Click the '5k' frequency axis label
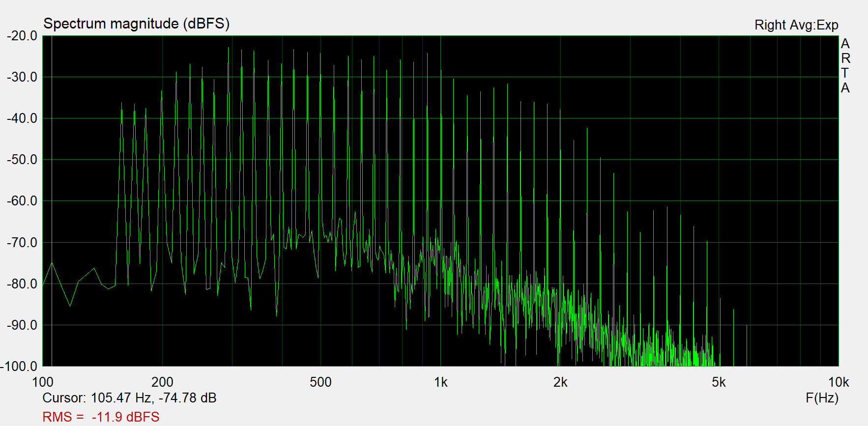868x426 pixels. coord(719,382)
